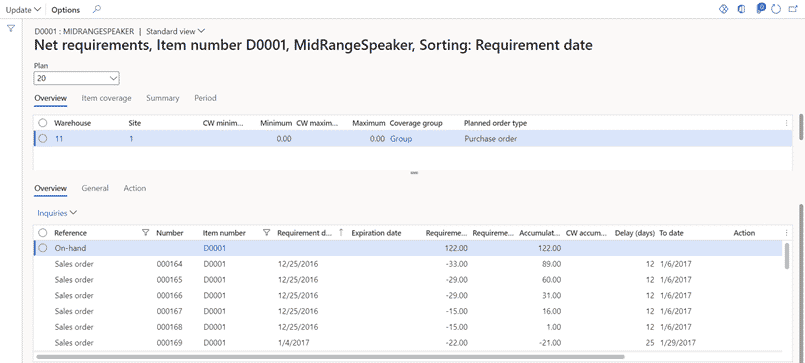
Task: Click Purchase order cell
Action: click(x=490, y=139)
